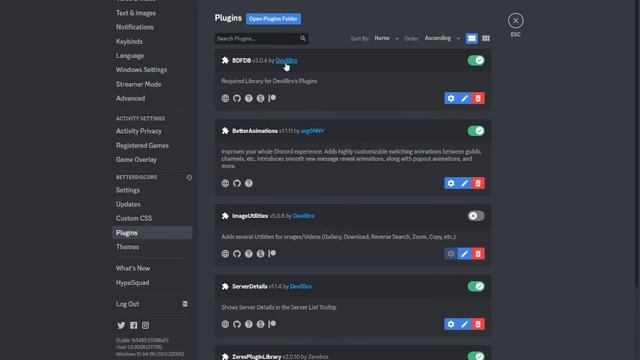Click BetterDiscord changelog history icon
Viewport: 640px width, 360px height.
coord(189,178)
